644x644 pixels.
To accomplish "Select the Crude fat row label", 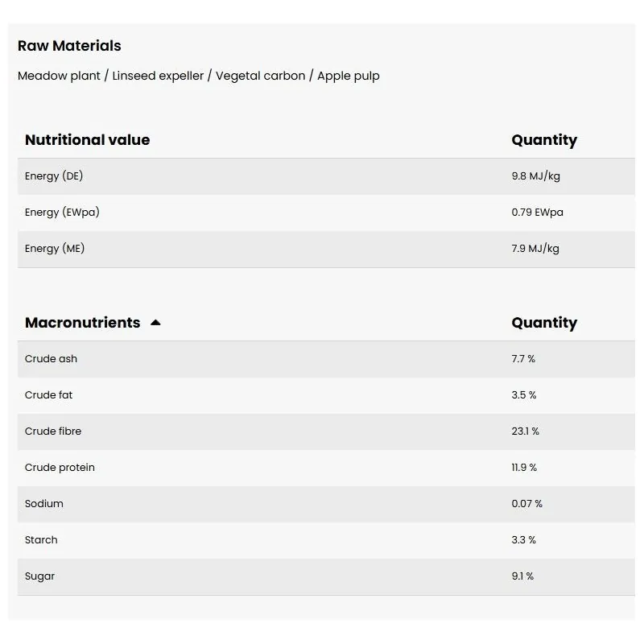I will coord(48,395).
